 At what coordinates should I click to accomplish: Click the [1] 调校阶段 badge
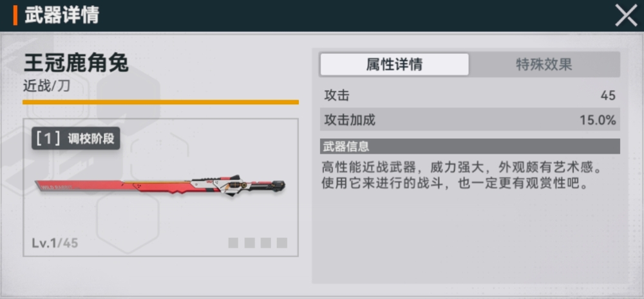point(75,139)
